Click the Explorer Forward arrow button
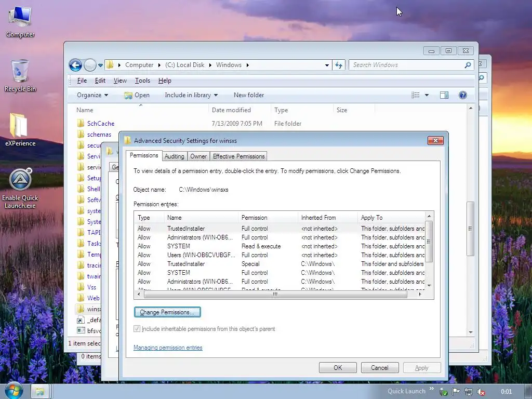This screenshot has width=532, height=399. point(90,65)
